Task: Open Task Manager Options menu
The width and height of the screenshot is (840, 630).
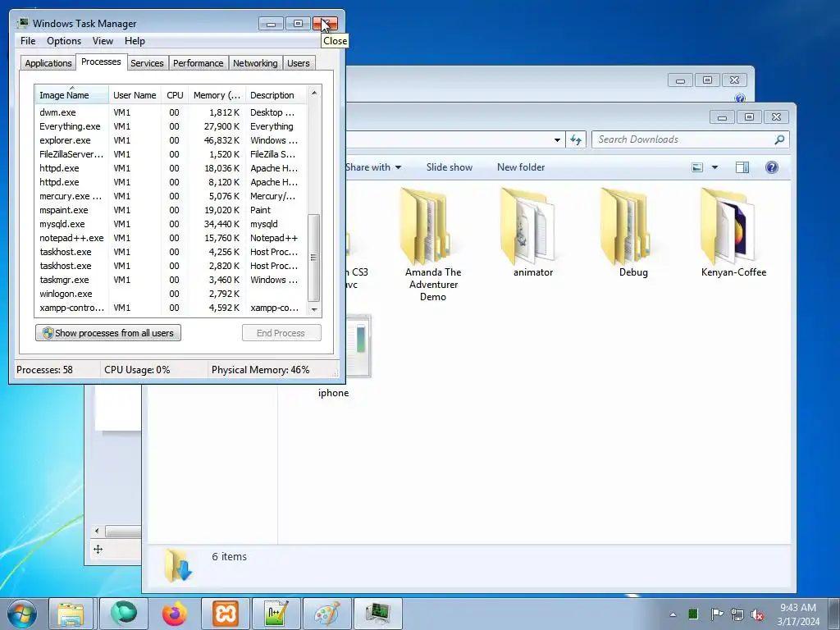Action: [64, 41]
